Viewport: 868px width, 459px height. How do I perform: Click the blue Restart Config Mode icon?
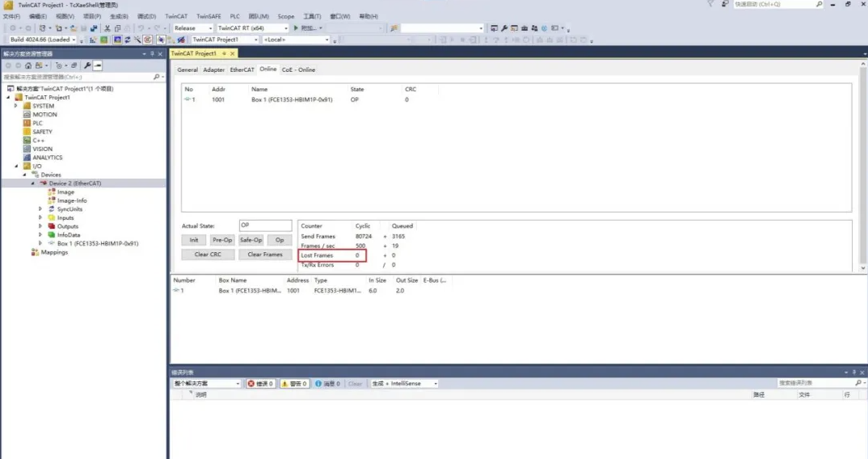[117, 40]
